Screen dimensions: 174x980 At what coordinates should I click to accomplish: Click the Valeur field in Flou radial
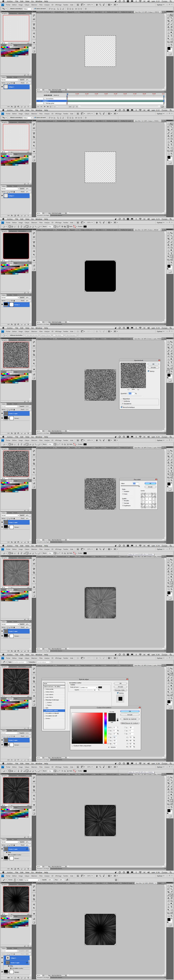[136, 483]
